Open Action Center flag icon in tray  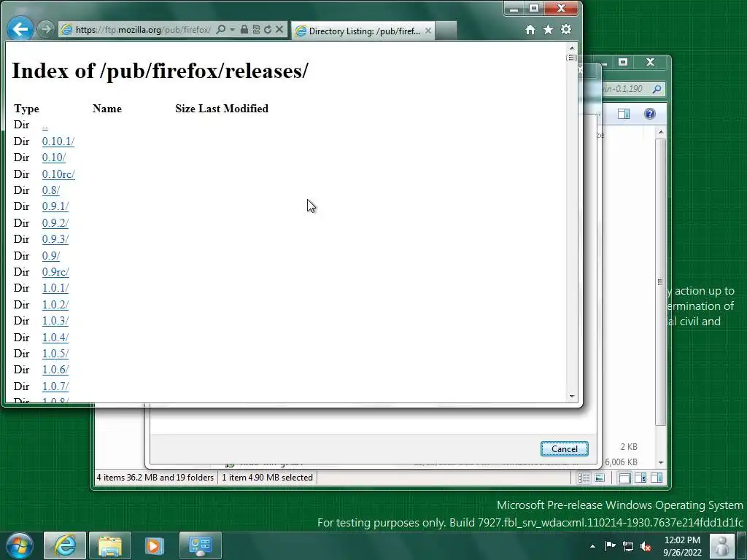click(610, 546)
